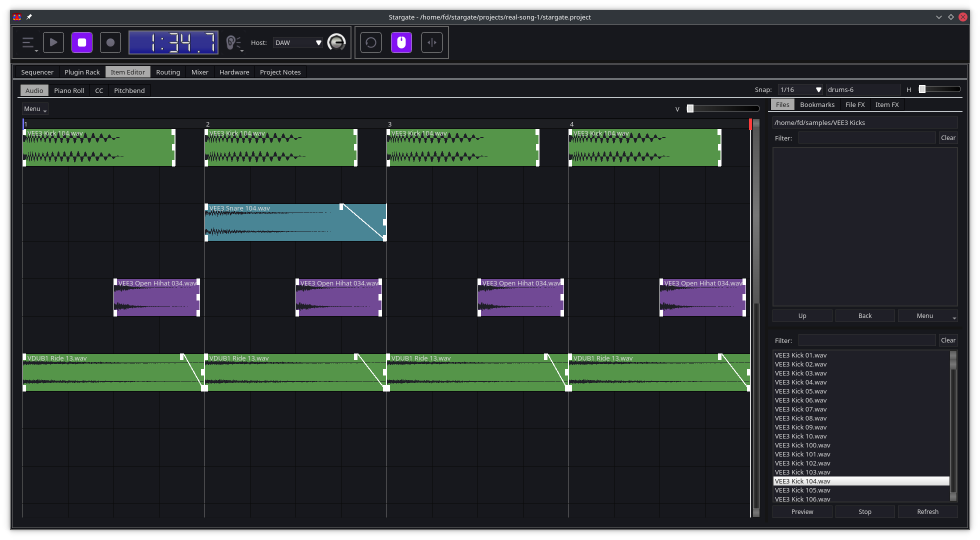Open the file browser Menu dropdown

pos(927,316)
